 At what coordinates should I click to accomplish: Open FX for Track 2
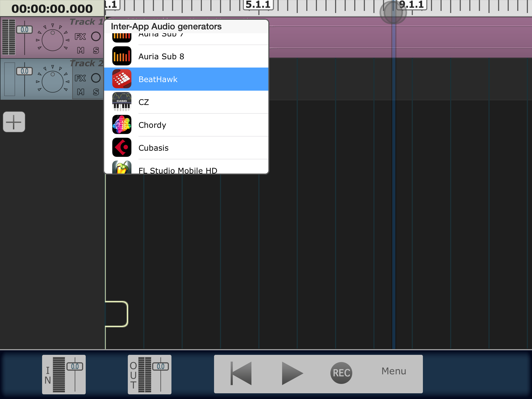80,78
